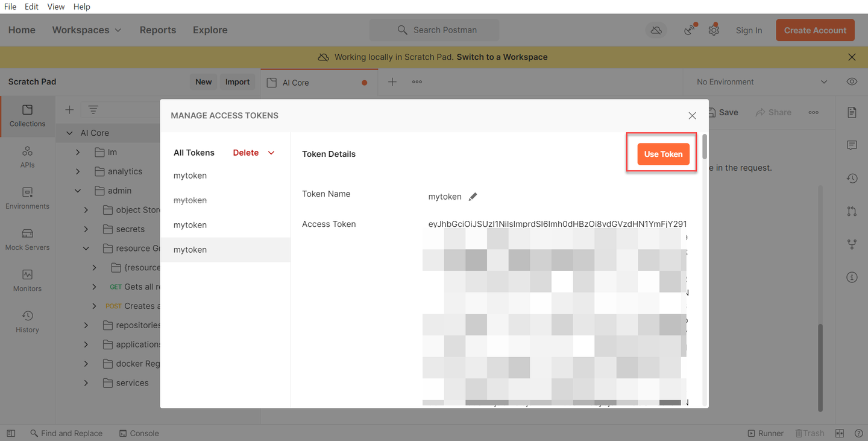Open the Monitors sidebar panel
868x441 pixels.
pyautogui.click(x=27, y=281)
